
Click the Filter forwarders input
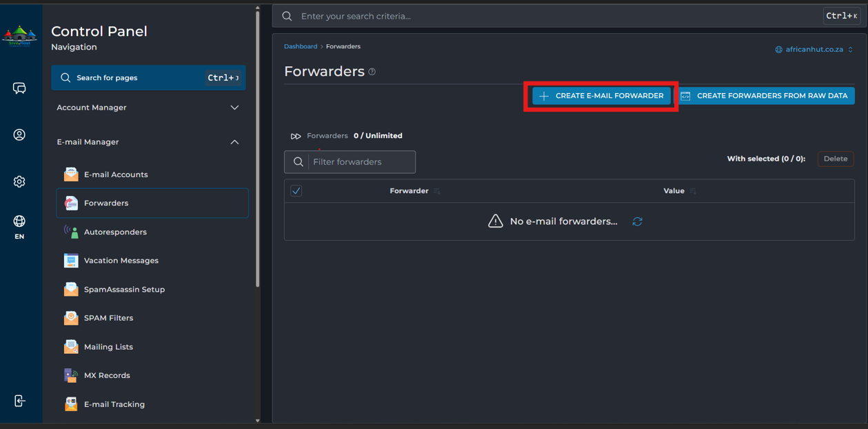click(361, 162)
